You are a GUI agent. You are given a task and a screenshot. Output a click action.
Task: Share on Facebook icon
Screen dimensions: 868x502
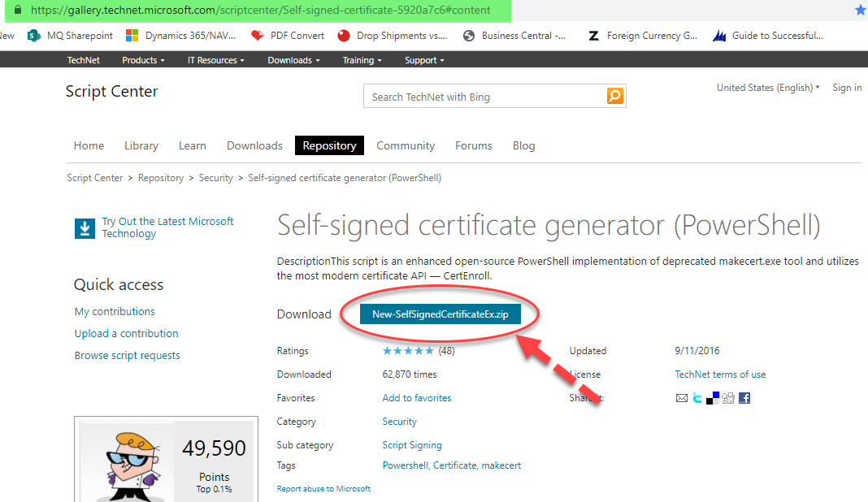pos(744,398)
